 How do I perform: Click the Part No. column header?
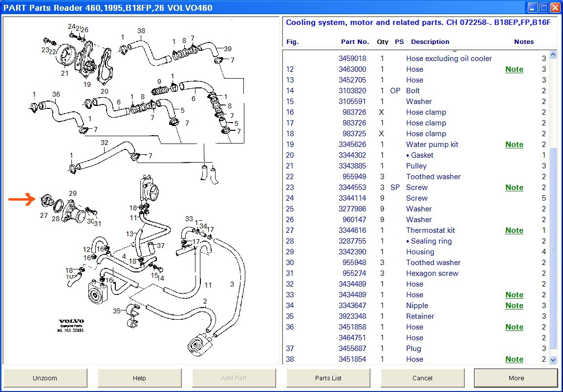click(x=355, y=41)
